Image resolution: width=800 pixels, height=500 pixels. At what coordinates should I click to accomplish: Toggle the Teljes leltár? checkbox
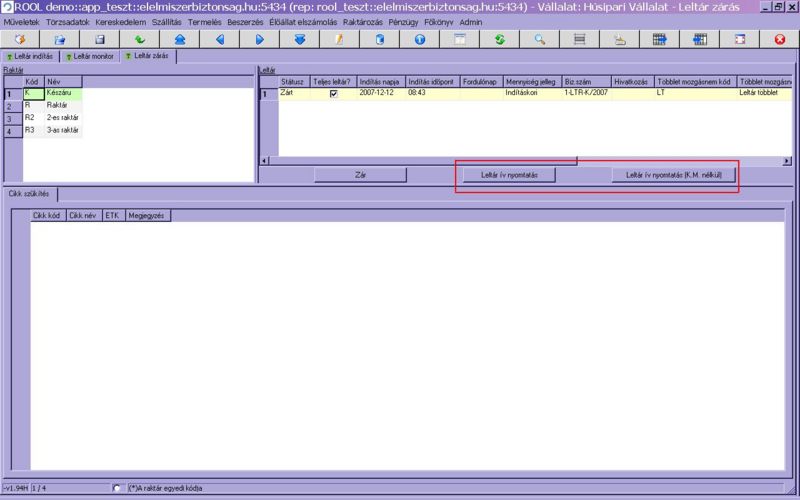(x=334, y=94)
